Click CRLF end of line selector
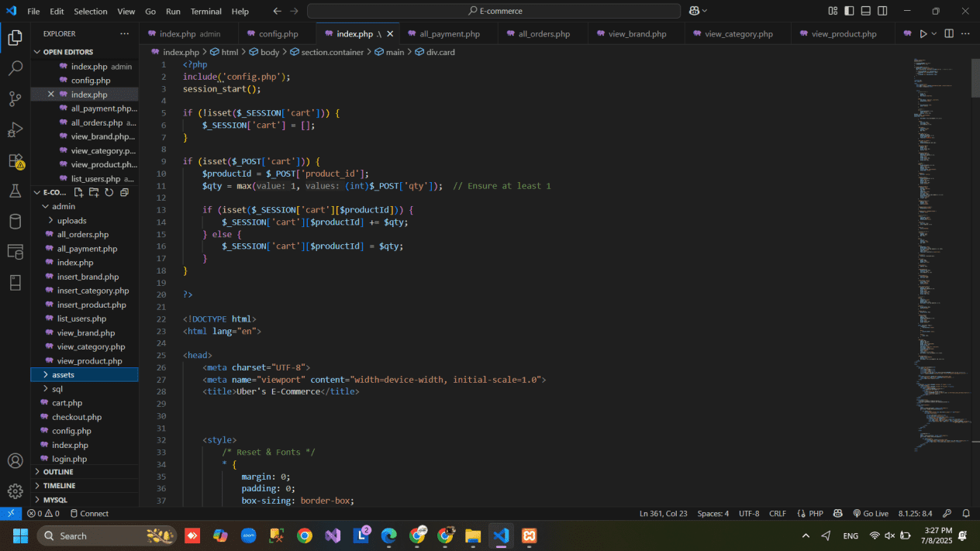 [x=778, y=513]
